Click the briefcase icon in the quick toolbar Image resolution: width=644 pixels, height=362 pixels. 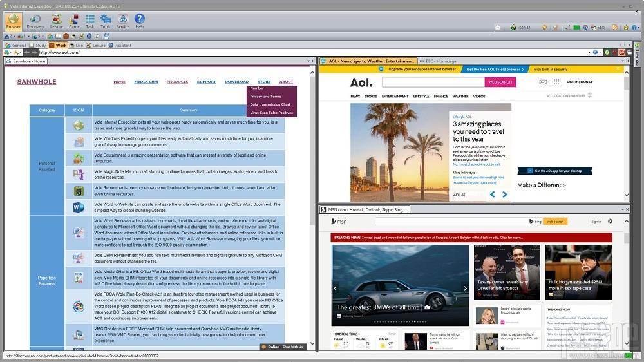(x=66, y=37)
